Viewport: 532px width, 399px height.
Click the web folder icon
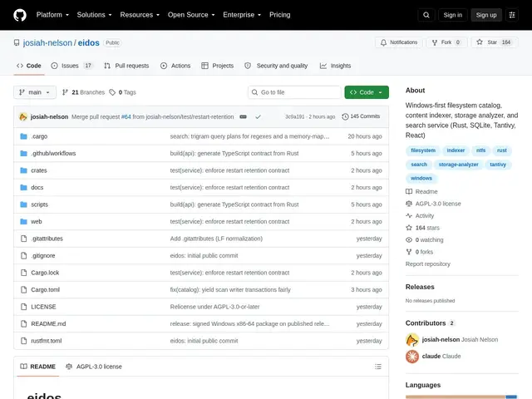23,222
